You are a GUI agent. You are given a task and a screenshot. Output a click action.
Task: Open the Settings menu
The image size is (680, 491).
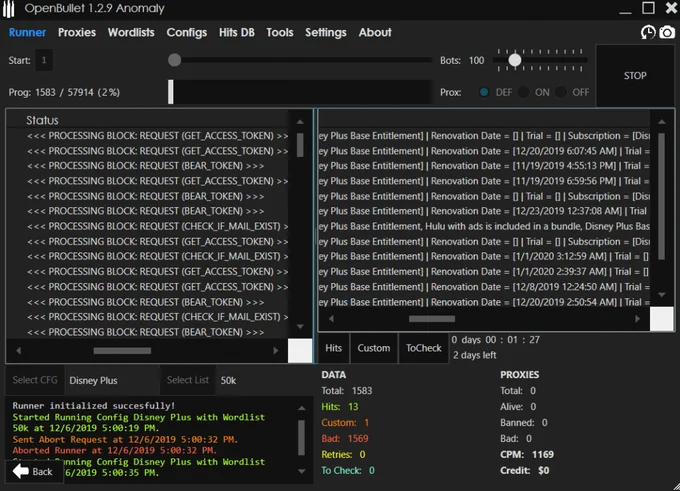(326, 33)
